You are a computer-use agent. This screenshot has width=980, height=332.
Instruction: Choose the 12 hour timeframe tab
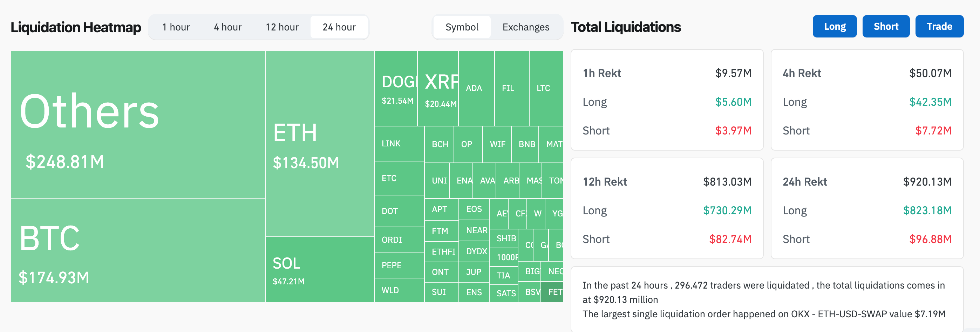pos(282,27)
